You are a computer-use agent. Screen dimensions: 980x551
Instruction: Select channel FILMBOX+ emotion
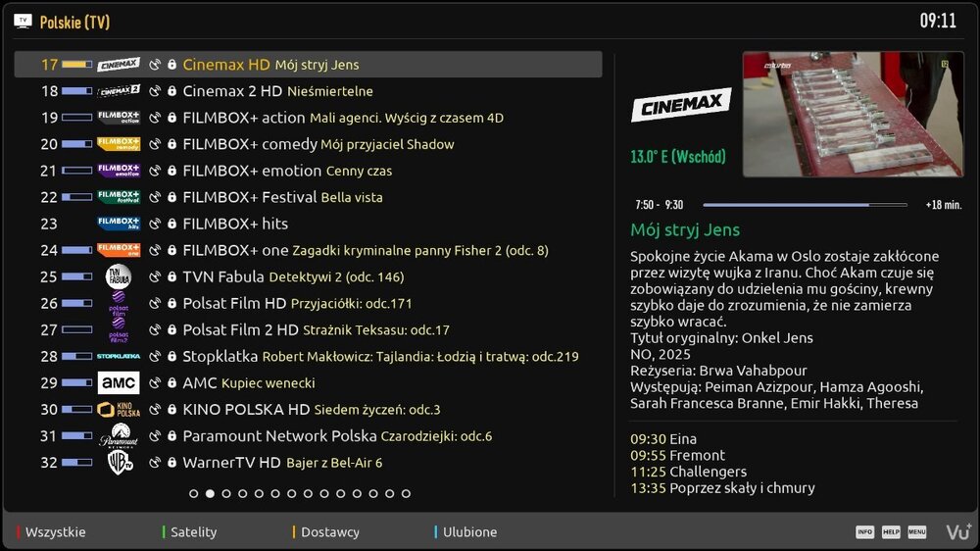[x=308, y=171]
